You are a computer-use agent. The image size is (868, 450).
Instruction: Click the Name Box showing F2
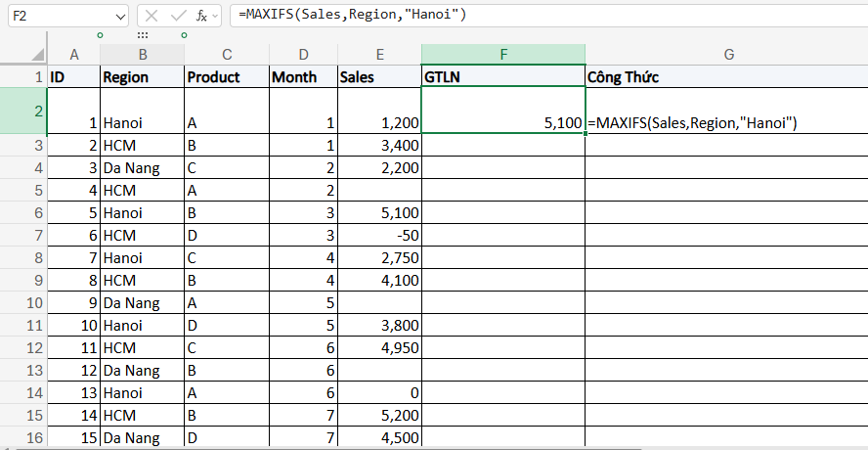coord(59,17)
